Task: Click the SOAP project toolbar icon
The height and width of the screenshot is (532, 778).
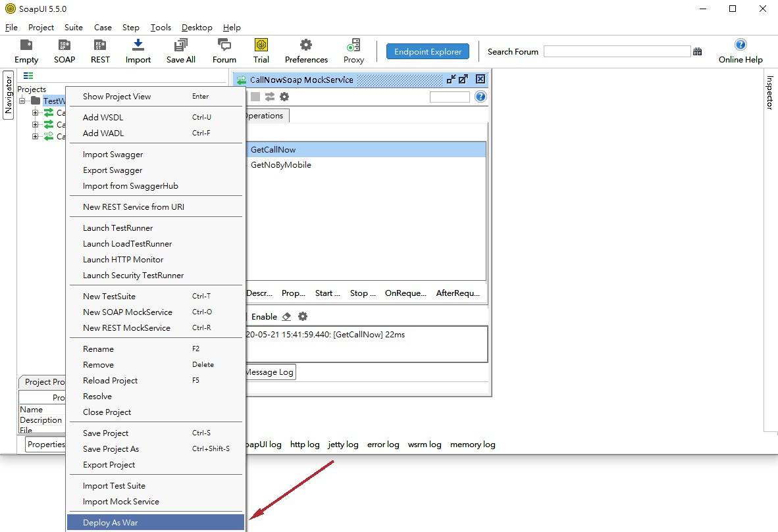Action: coord(65,45)
